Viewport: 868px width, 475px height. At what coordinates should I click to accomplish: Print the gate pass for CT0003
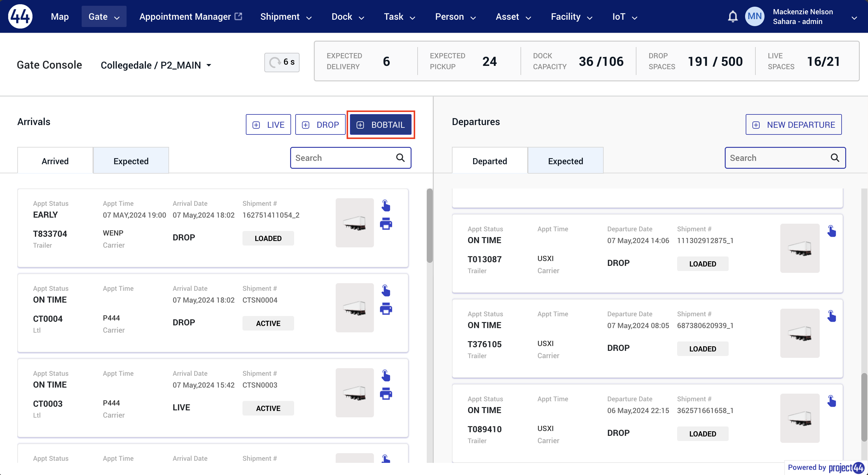[x=386, y=393]
